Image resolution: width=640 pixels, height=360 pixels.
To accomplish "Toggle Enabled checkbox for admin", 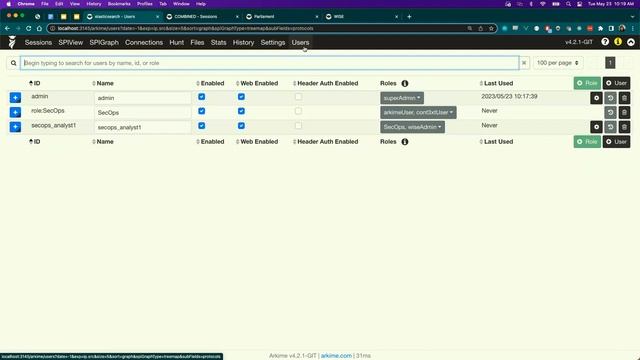I will pos(202,97).
